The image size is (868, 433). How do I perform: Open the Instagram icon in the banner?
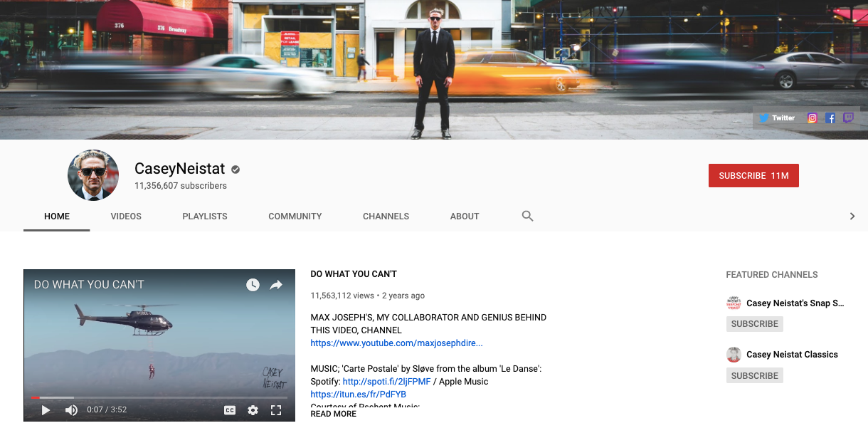[x=813, y=118]
